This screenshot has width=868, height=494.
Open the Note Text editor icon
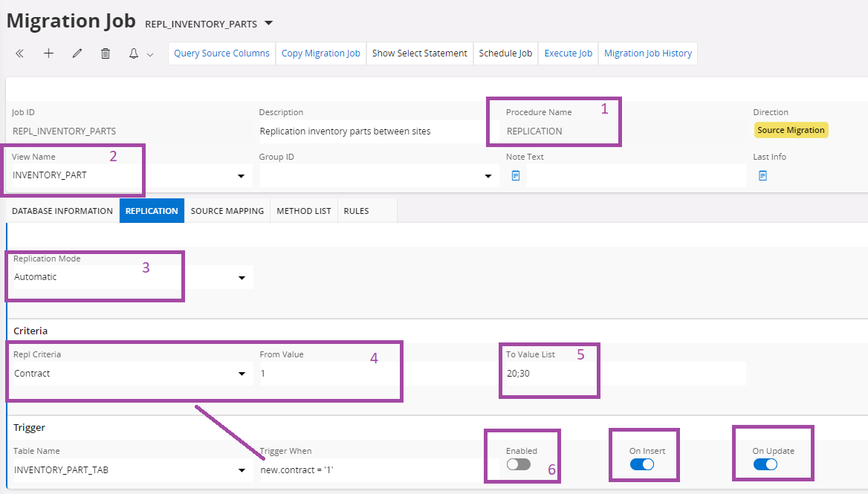coord(516,175)
